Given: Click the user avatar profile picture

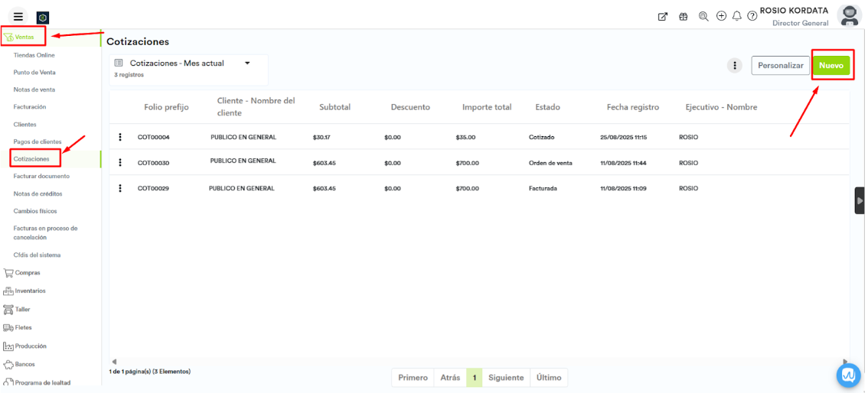Looking at the screenshot, I should click(849, 15).
